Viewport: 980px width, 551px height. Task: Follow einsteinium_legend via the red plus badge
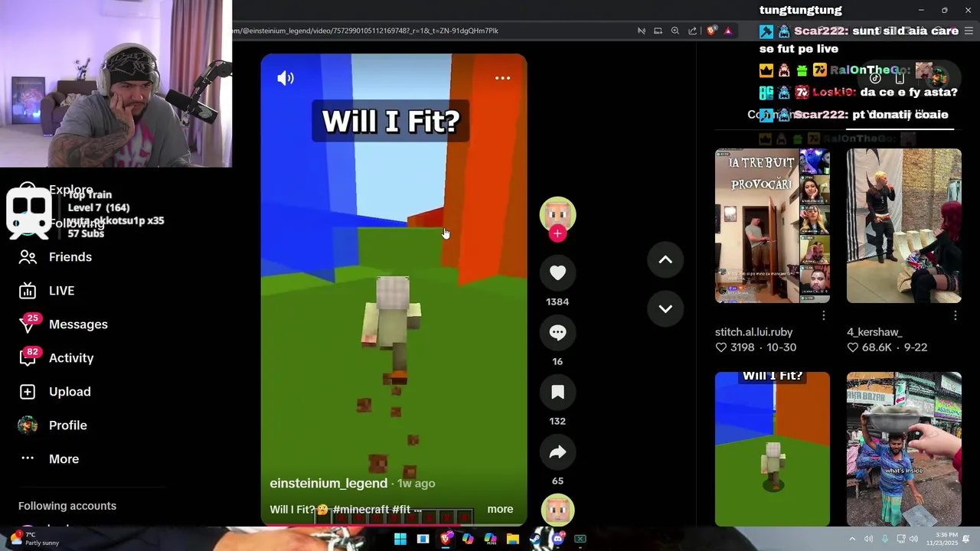coord(557,234)
